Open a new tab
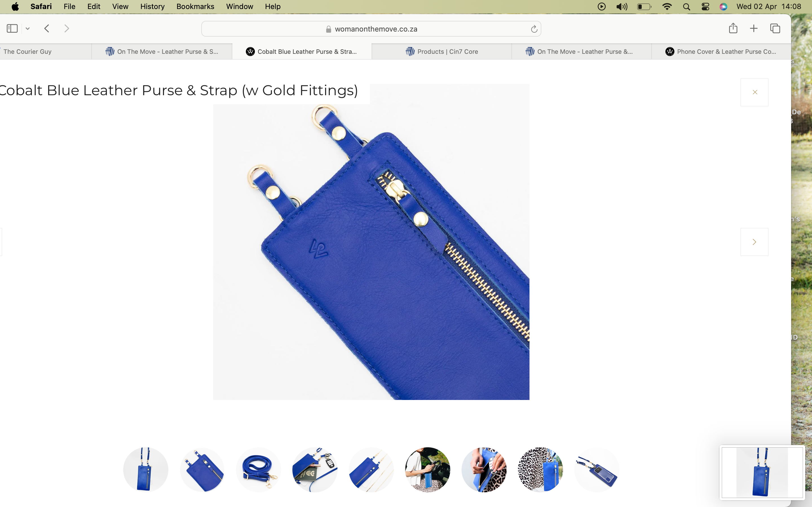812x507 pixels. point(754,28)
